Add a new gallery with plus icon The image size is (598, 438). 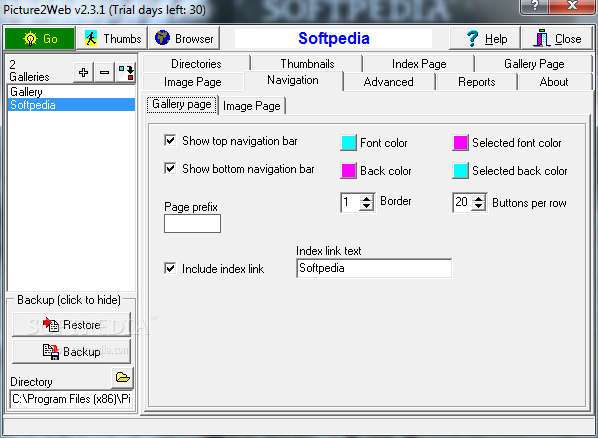coord(84,72)
